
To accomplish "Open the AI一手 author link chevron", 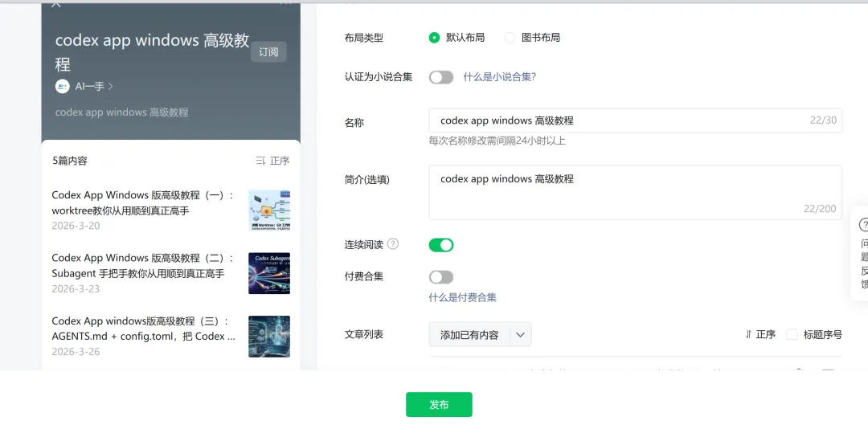I will point(111,86).
